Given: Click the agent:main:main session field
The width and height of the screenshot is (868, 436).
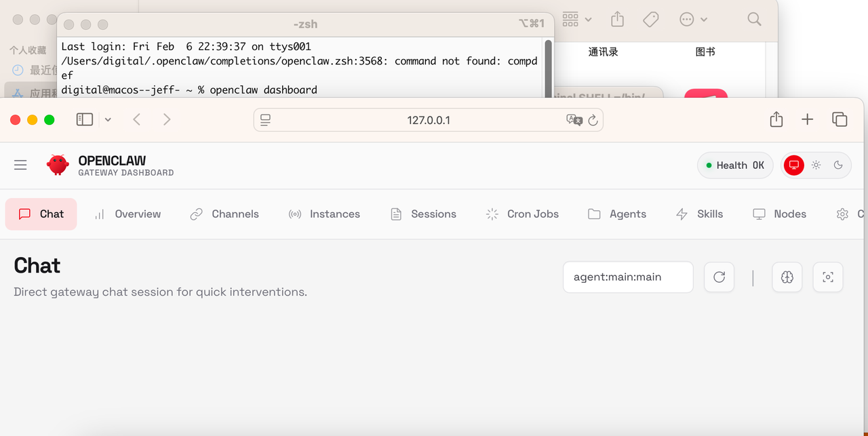Looking at the screenshot, I should tap(628, 277).
